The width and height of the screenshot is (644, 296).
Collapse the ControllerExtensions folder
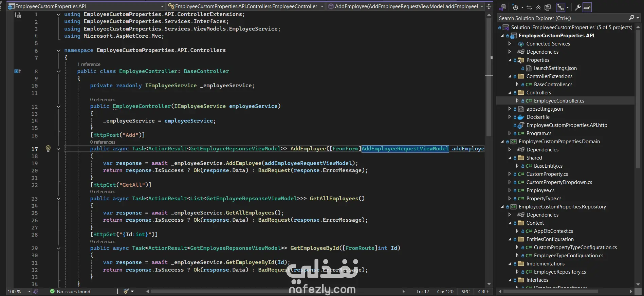click(510, 76)
